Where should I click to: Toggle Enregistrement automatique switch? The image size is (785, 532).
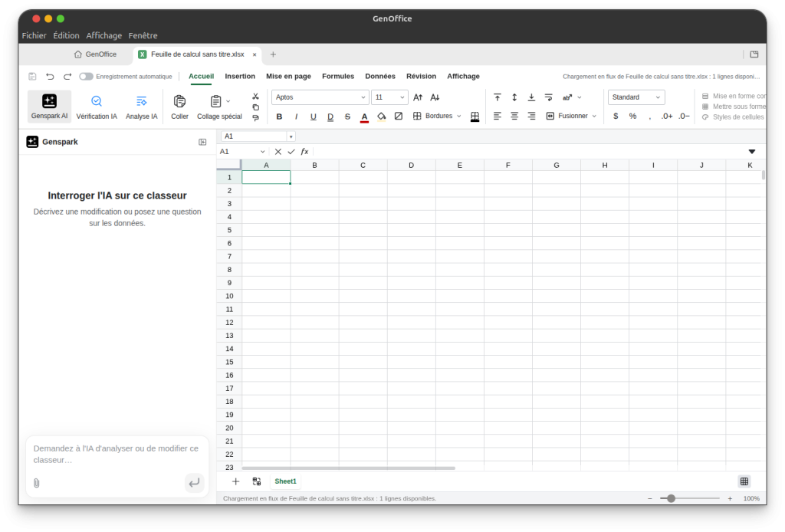[x=86, y=76]
